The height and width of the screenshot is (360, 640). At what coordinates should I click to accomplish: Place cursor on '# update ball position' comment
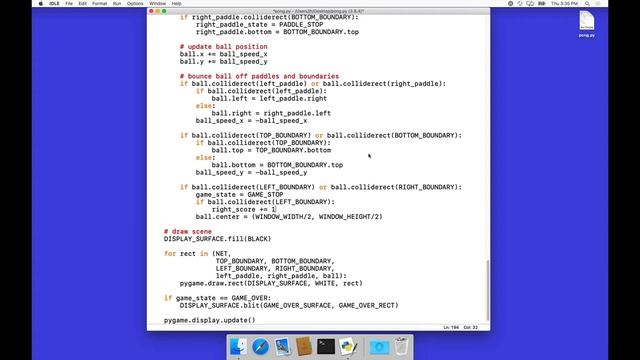pyautogui.click(x=224, y=47)
